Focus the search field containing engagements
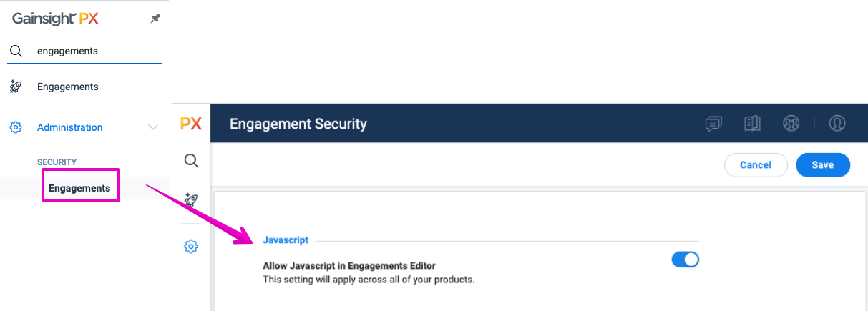Image resolution: width=868 pixels, height=311 pixels. point(84,51)
